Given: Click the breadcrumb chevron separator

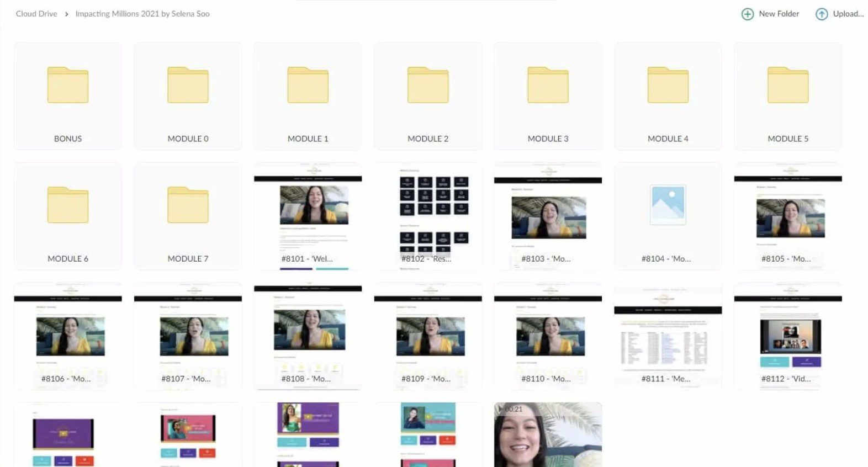Looking at the screenshot, I should (66, 14).
